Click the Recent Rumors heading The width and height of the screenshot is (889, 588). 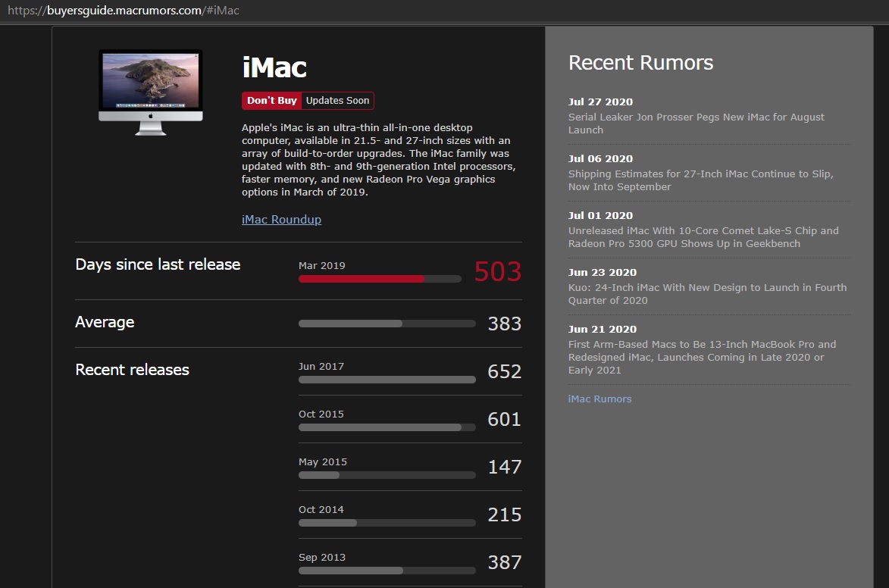coord(640,62)
